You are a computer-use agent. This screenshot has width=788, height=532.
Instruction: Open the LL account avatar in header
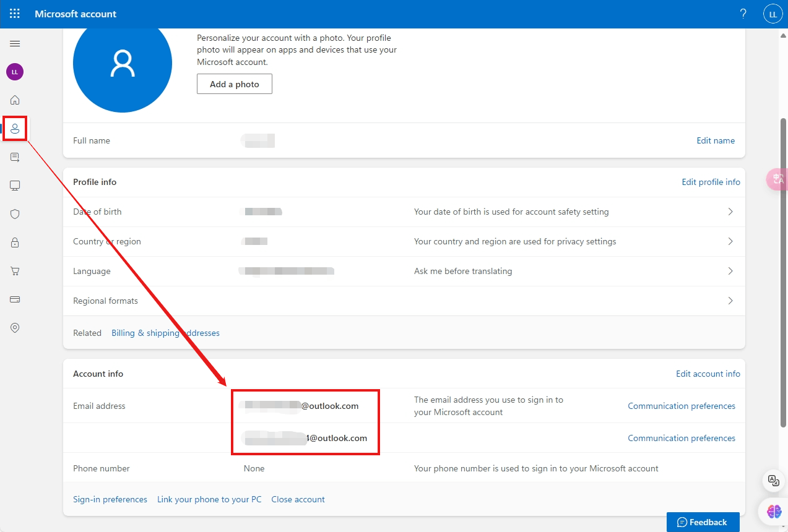[x=773, y=14]
